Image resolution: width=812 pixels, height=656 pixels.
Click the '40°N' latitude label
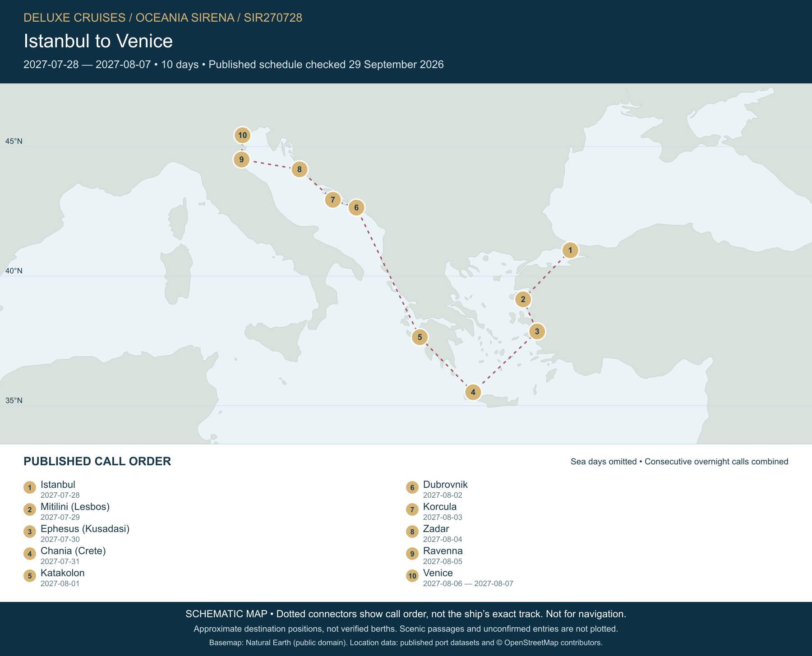[14, 271]
